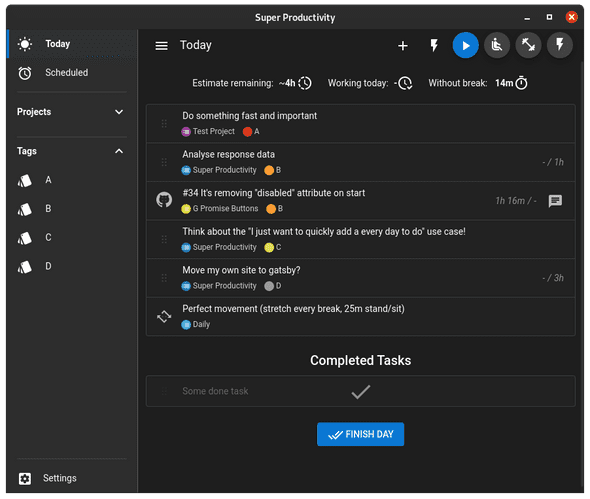Click the 'Move my own site to gatsby?' task title
Screen dimensions: 590x499
(x=241, y=270)
